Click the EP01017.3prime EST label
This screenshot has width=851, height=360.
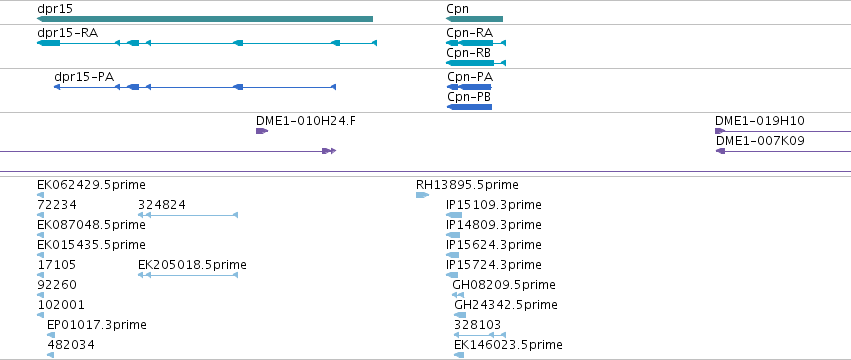97,325
